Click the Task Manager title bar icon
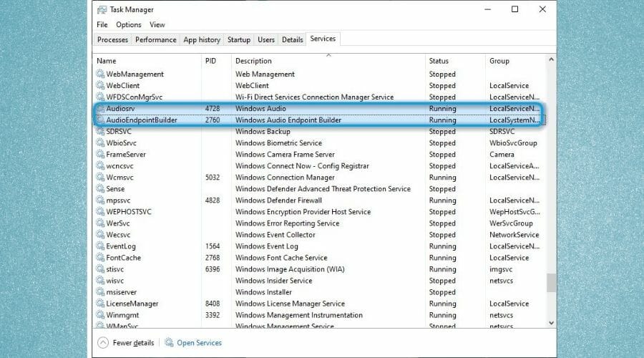Viewport: 644px width, 358px height. (102, 9)
